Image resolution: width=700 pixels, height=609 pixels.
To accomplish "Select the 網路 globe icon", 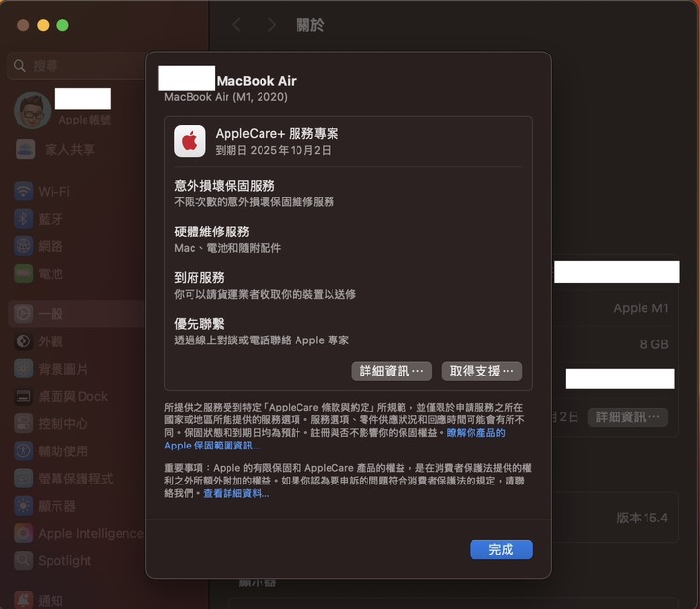I will (23, 246).
